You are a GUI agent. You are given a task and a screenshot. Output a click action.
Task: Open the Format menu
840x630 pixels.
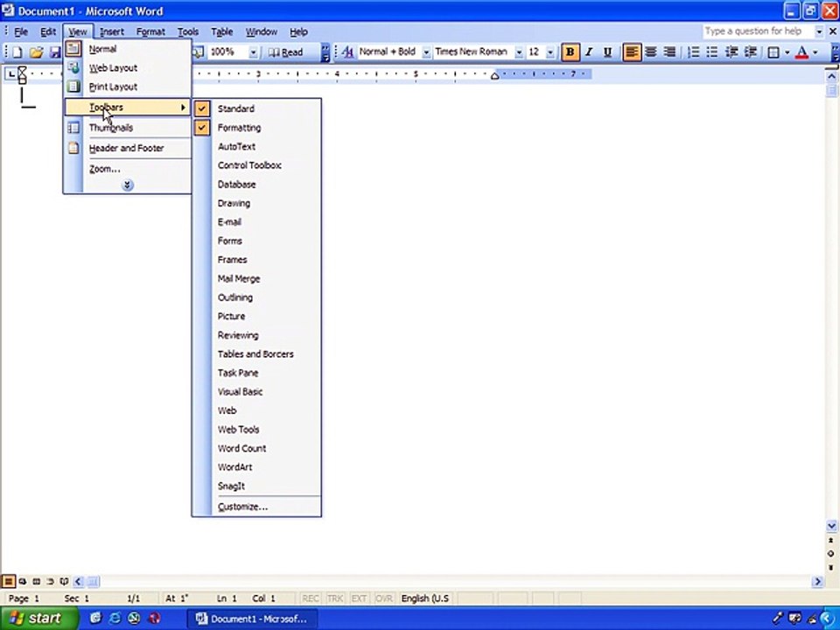pyautogui.click(x=150, y=31)
